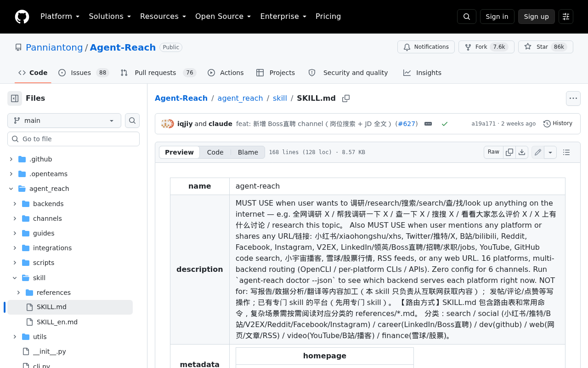The width and height of the screenshot is (588, 368).
Task: Switch to Code view toggle
Action: (x=215, y=152)
